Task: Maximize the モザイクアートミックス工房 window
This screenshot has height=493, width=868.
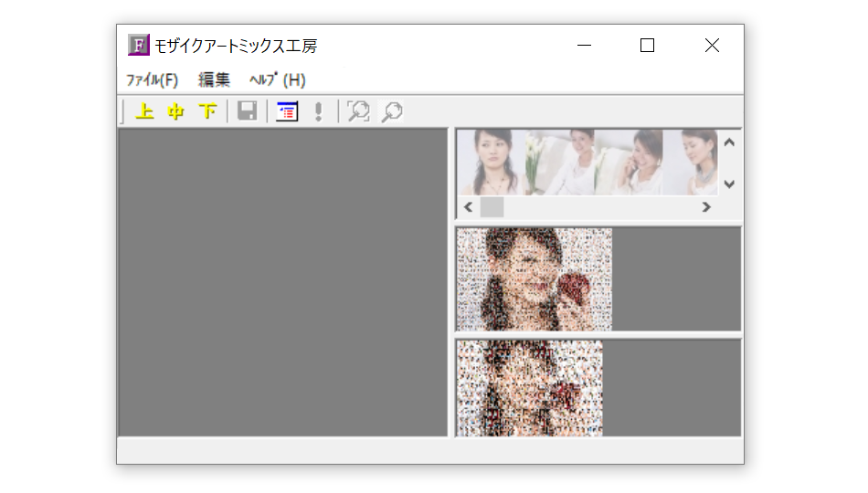Action: click(647, 46)
